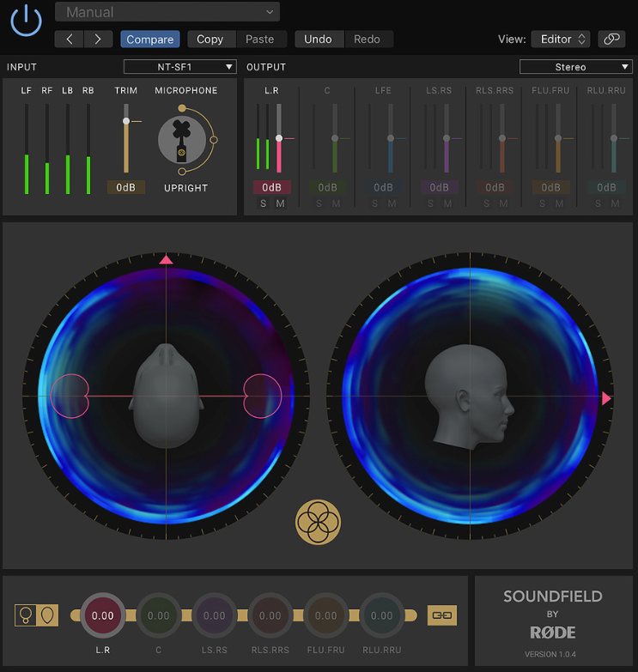Image resolution: width=638 pixels, height=672 pixels.
Task: Select the left polar pattern shape icon
Action: tap(26, 615)
